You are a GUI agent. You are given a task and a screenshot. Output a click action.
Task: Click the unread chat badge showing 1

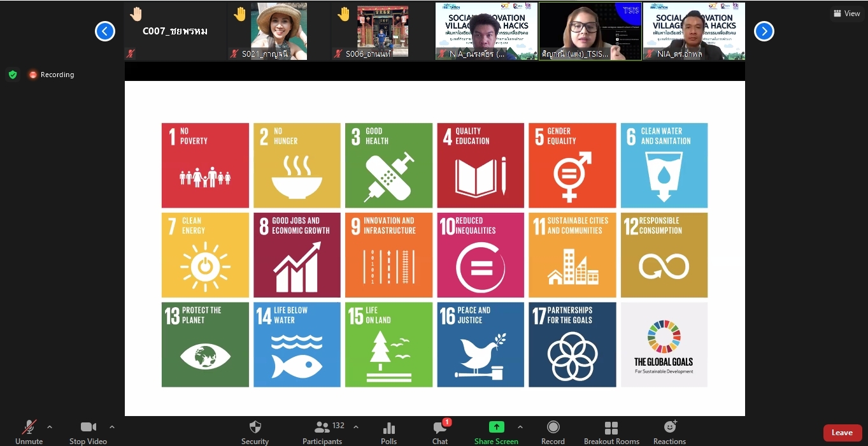[x=447, y=422]
